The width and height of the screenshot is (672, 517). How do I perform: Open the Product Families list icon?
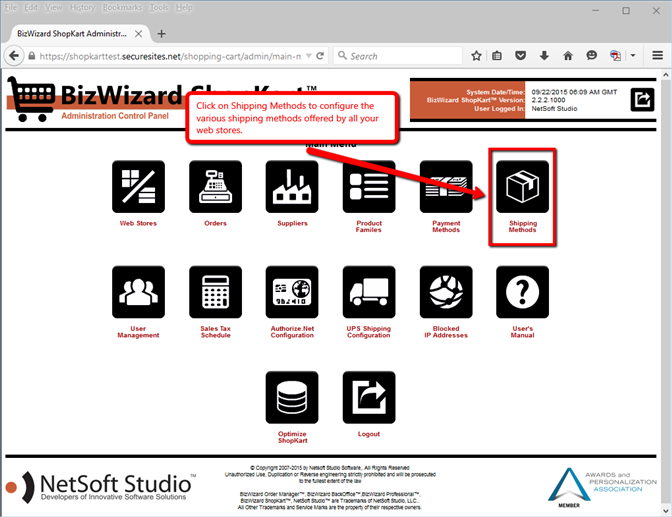[x=369, y=186]
